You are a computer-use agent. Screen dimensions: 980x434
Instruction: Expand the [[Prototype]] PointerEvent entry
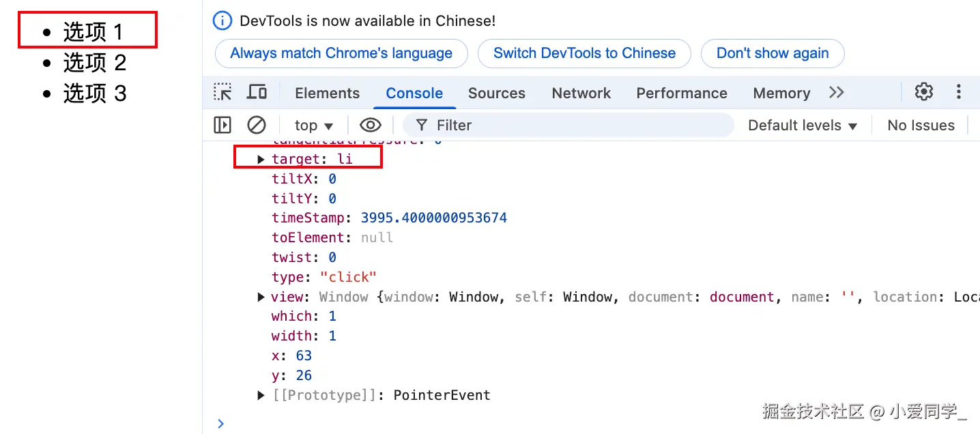click(261, 395)
